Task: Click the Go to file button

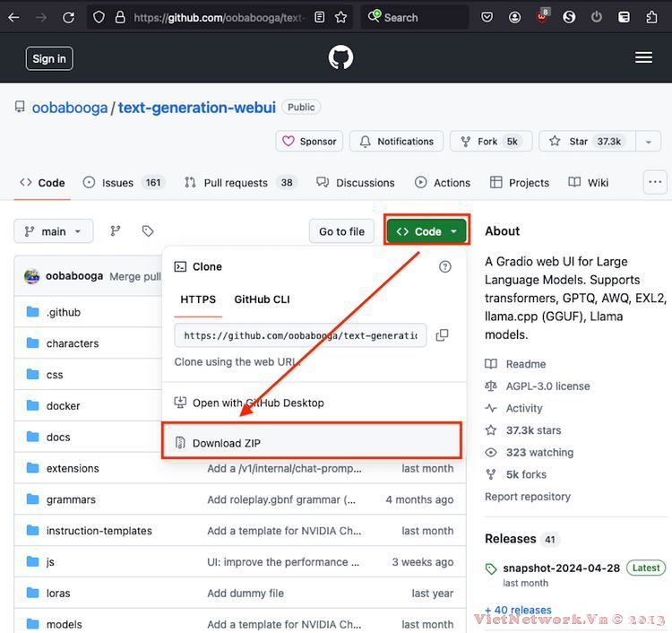Action: point(341,231)
